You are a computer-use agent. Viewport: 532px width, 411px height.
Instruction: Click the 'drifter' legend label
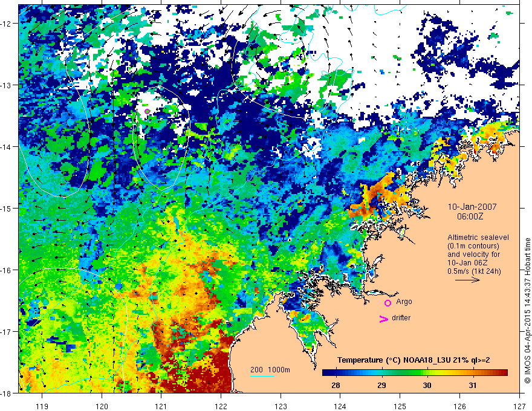point(401,318)
